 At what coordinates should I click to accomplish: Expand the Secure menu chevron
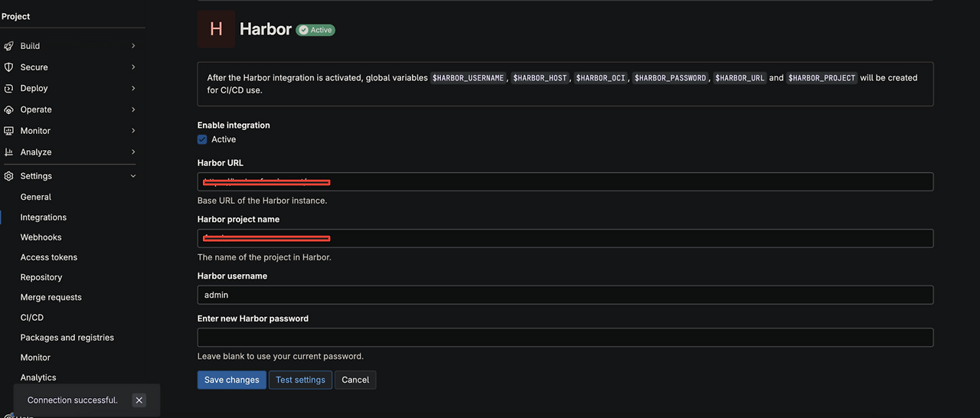click(133, 67)
